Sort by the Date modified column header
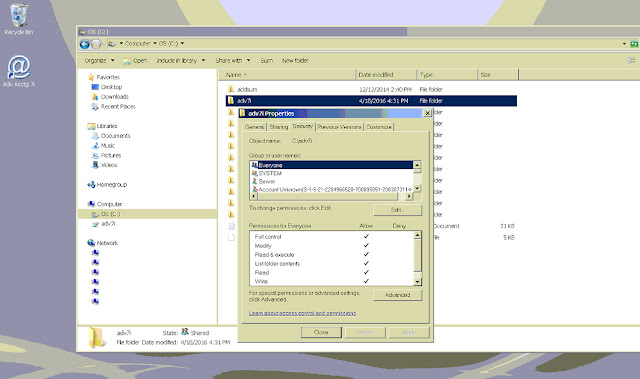The width and height of the screenshot is (640, 379). 386,75
